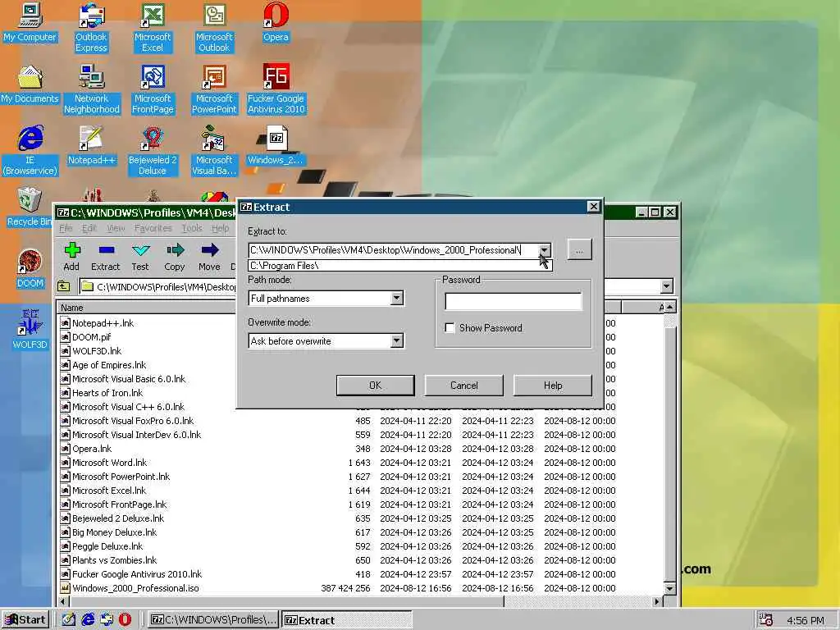Click the Add toolbar icon in 7-Zip
Screen dimensions: 840x630
click(x=71, y=256)
